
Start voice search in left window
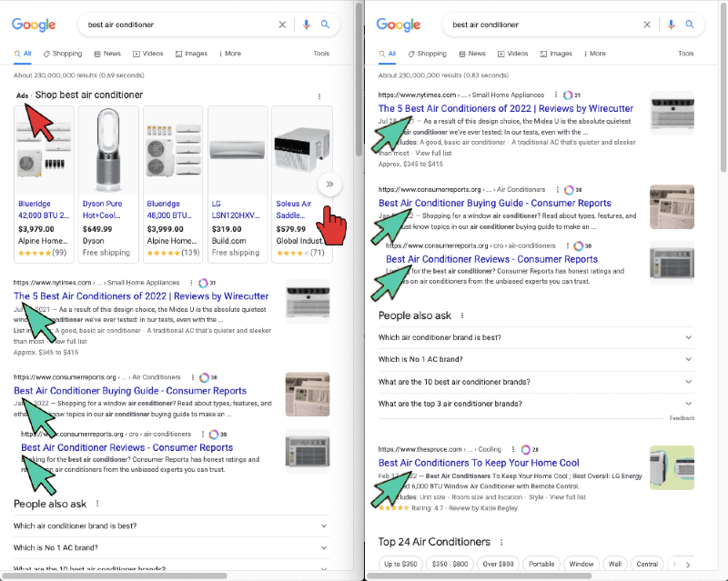[x=306, y=25]
